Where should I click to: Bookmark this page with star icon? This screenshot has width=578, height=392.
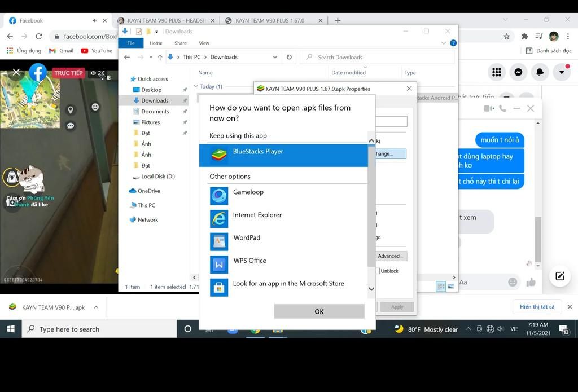(506, 36)
